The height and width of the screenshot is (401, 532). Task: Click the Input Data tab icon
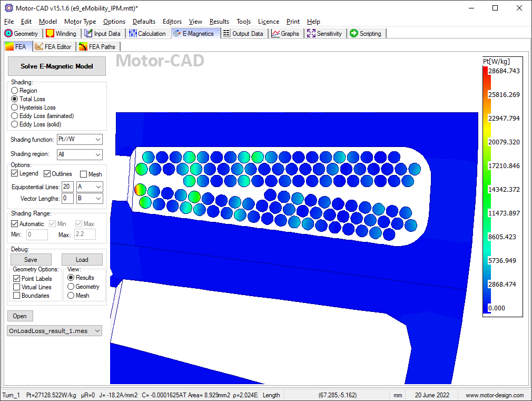tap(88, 34)
